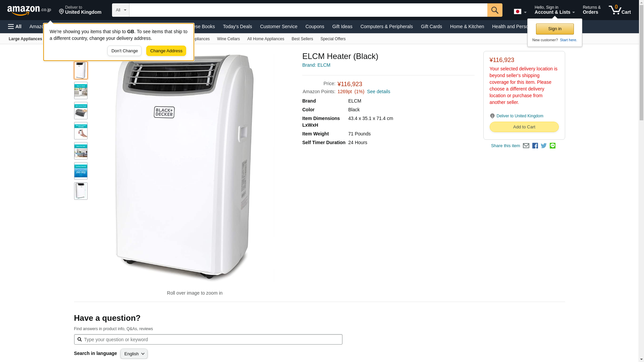Open the Japan flag language selector
This screenshot has width=644, height=362.
(520, 12)
